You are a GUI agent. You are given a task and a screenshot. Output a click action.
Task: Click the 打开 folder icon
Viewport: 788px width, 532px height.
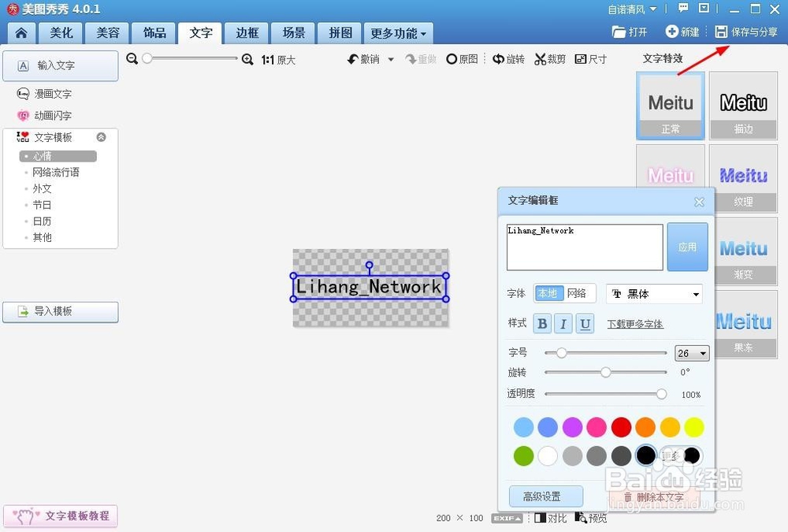coord(619,32)
